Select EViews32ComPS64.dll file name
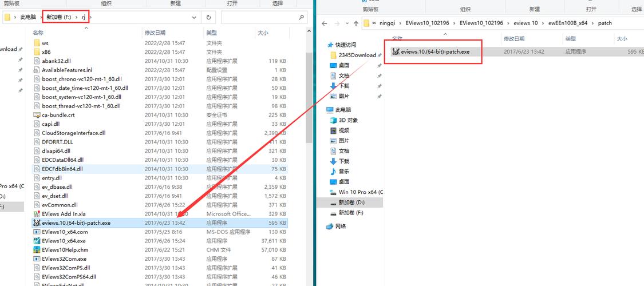Screen dimensions: 644x286 [69, 277]
